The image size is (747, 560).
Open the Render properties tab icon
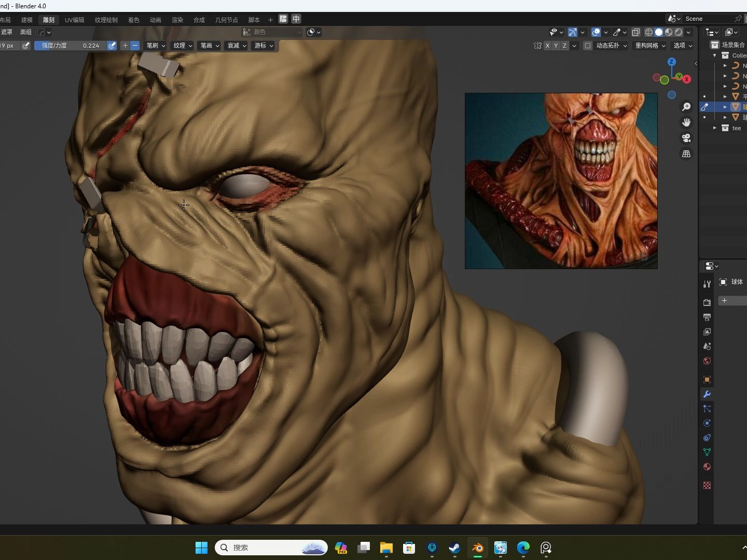[x=707, y=302]
